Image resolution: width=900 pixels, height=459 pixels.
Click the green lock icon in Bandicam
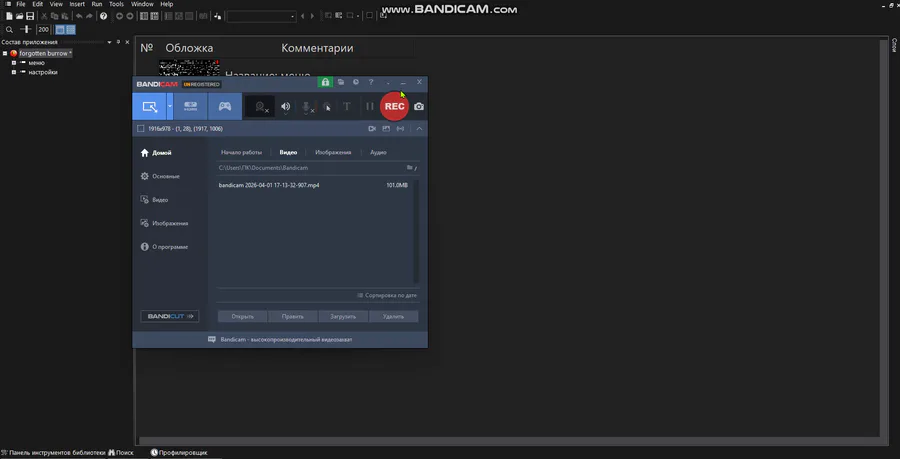[325, 82]
